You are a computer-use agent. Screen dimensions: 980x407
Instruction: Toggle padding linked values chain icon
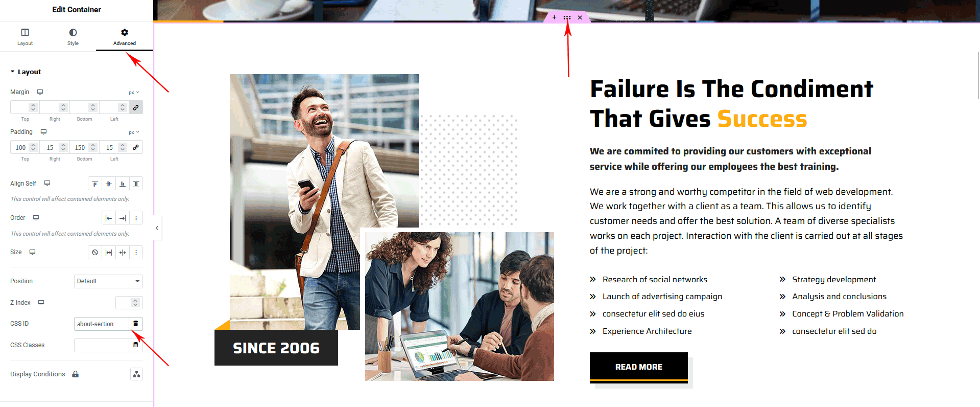(136, 147)
